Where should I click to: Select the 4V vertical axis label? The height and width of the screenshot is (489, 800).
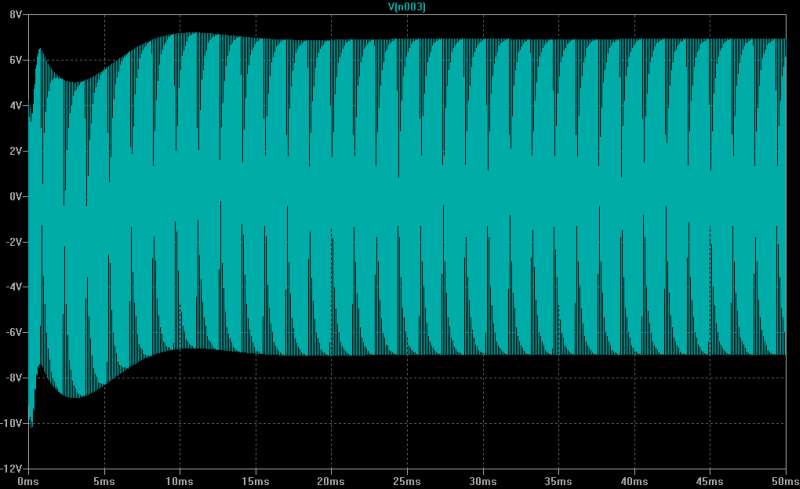click(x=15, y=105)
